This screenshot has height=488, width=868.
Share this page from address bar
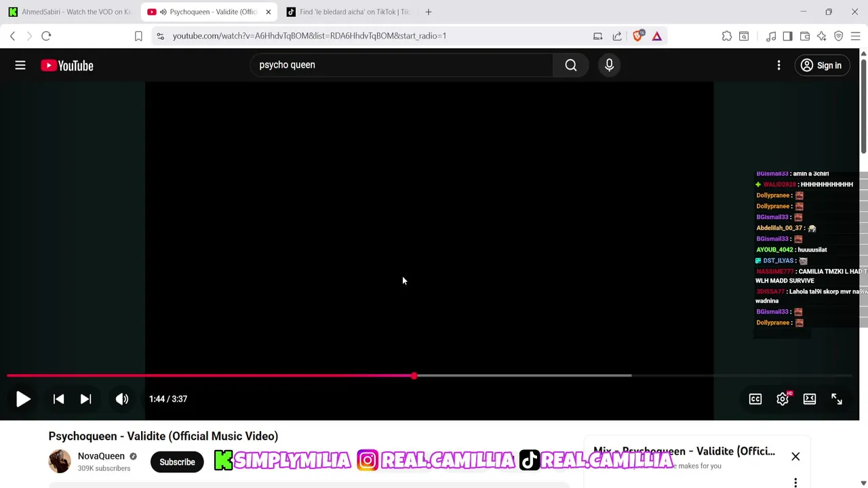pos(617,36)
